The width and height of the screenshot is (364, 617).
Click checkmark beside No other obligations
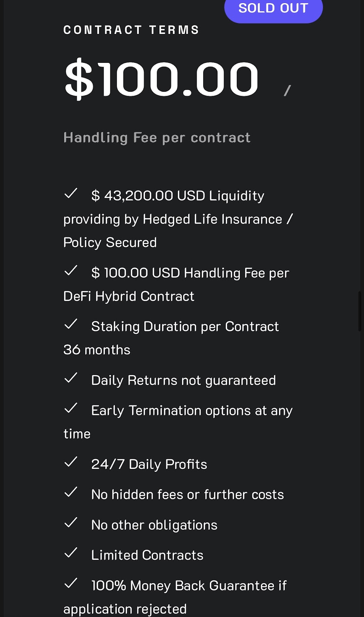point(71,523)
